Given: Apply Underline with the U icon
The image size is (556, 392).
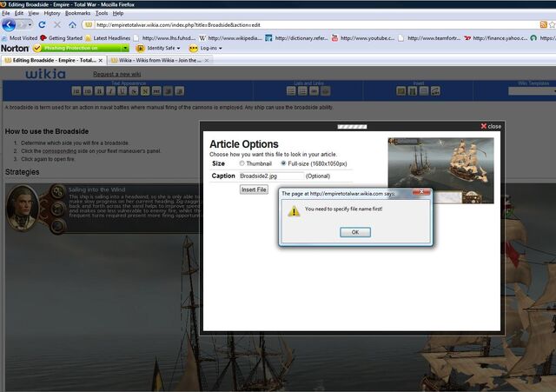Looking at the screenshot, I should (x=122, y=91).
